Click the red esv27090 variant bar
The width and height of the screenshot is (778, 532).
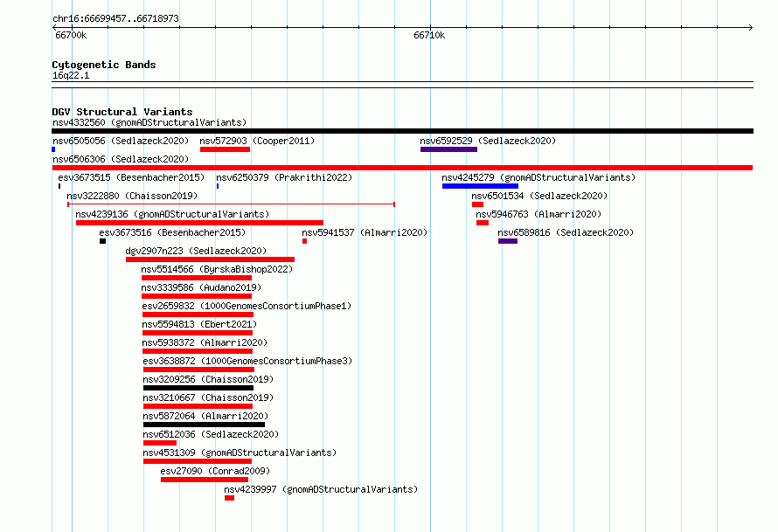[205, 480]
